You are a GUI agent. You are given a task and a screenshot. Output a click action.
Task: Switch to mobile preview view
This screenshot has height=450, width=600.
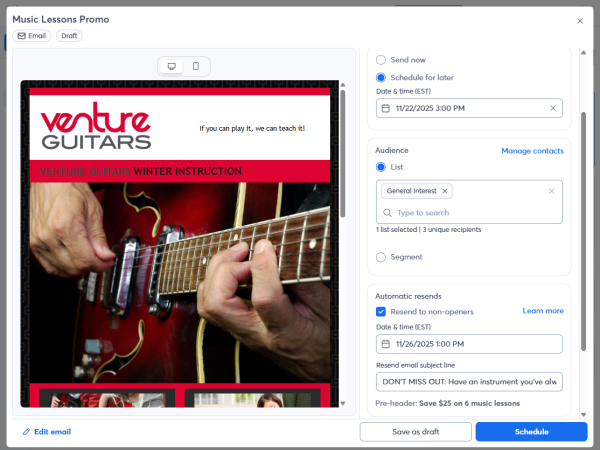[x=196, y=66]
